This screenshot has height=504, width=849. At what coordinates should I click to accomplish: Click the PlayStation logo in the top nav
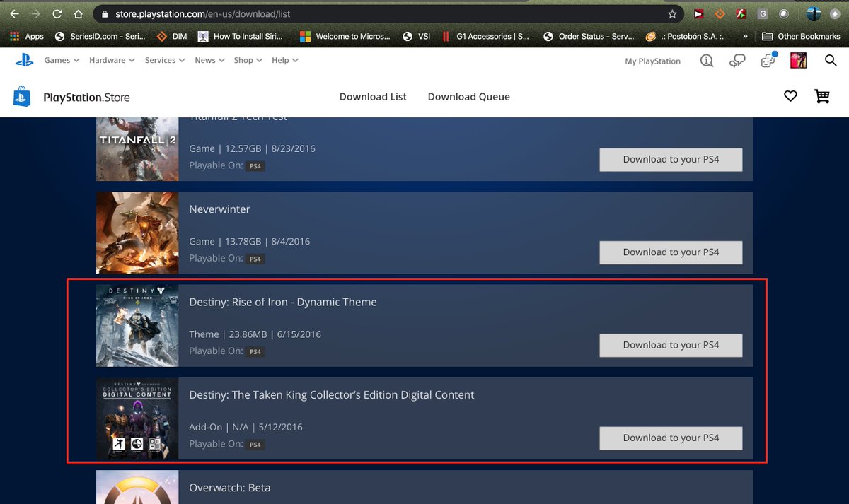[25, 60]
